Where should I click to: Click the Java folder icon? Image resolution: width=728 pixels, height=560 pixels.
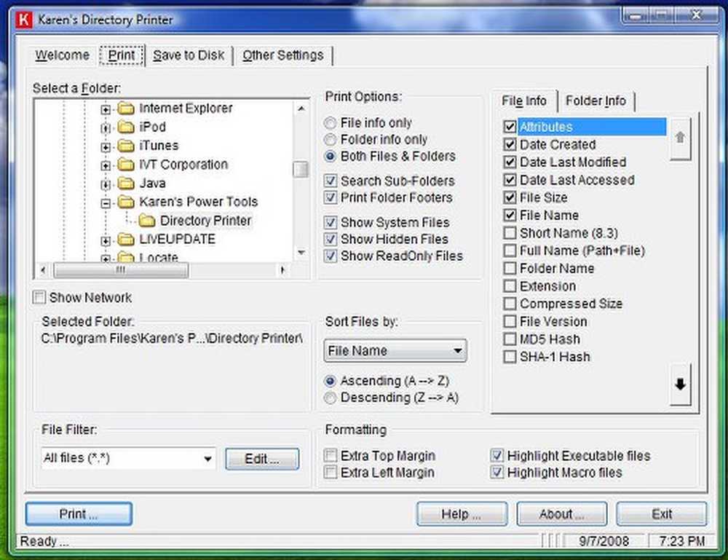coord(127,184)
